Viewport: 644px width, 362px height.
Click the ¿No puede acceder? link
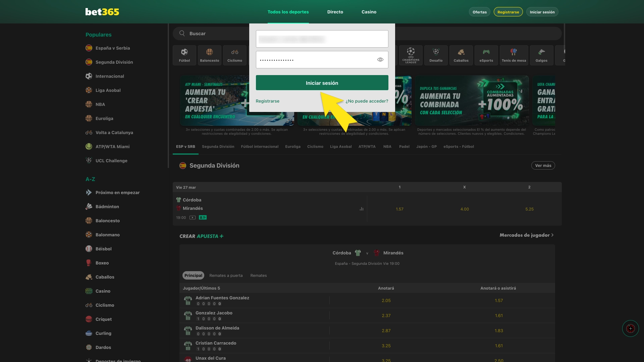(x=367, y=101)
